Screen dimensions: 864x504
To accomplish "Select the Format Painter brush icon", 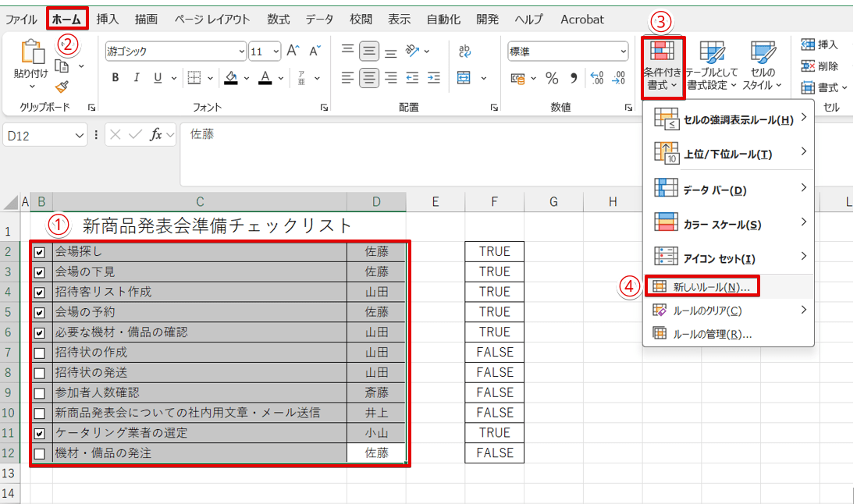I will click(62, 87).
